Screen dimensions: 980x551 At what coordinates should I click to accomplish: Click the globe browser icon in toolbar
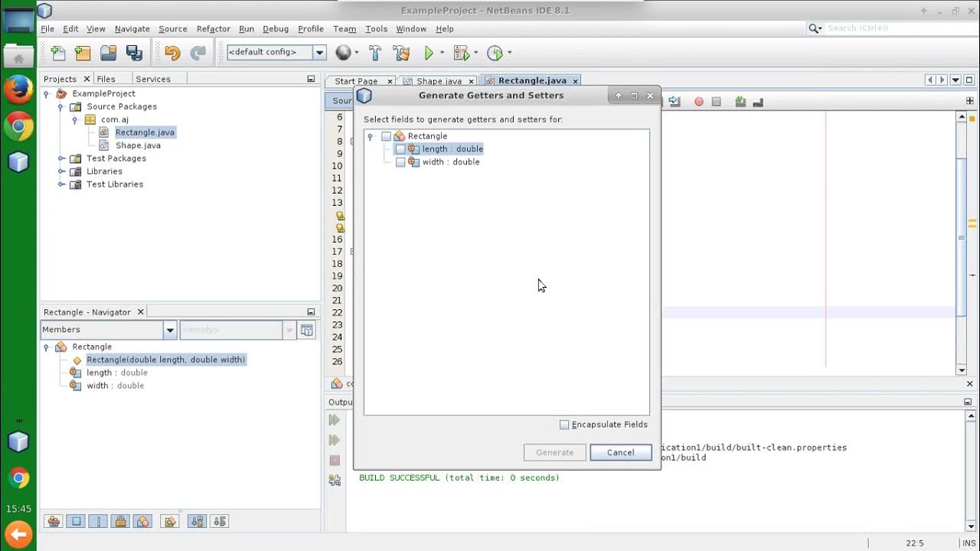click(x=343, y=53)
